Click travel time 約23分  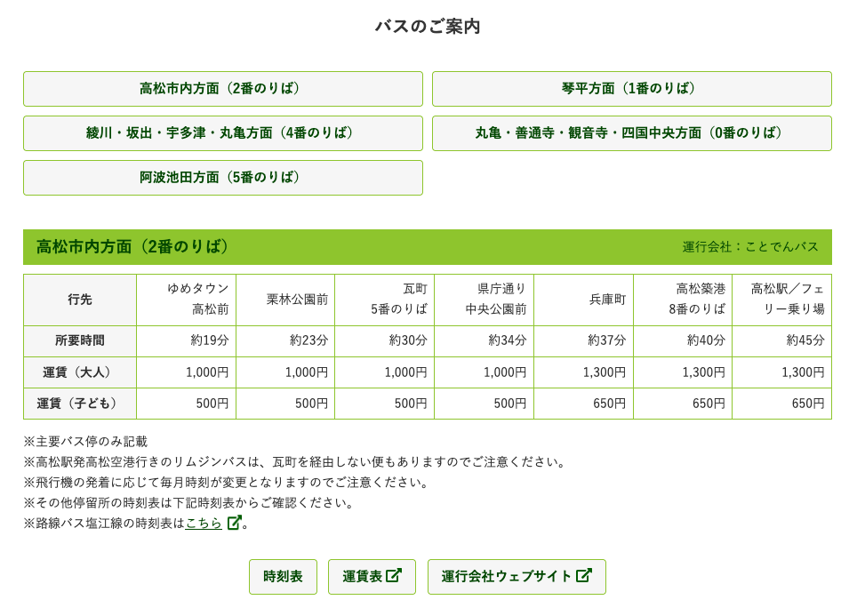pos(308,340)
